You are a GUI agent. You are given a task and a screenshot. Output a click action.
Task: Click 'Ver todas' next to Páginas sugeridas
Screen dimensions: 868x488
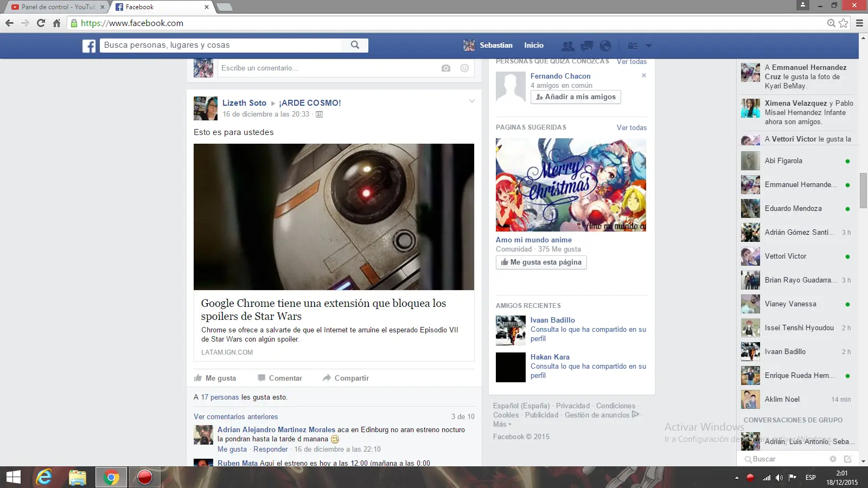pos(631,128)
